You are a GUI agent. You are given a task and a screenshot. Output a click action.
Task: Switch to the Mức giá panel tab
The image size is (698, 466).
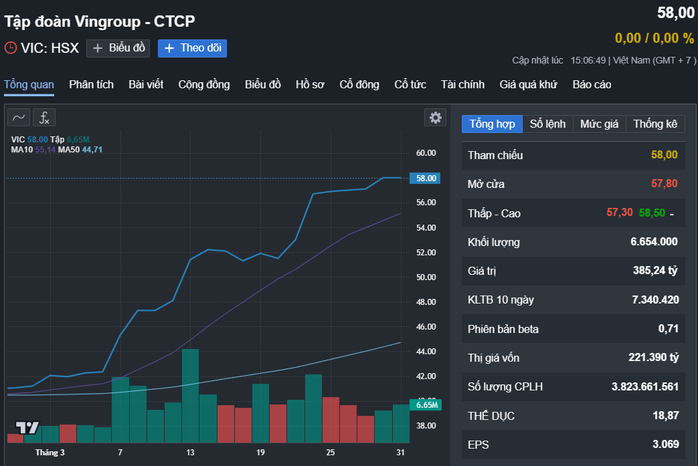pyautogui.click(x=599, y=124)
